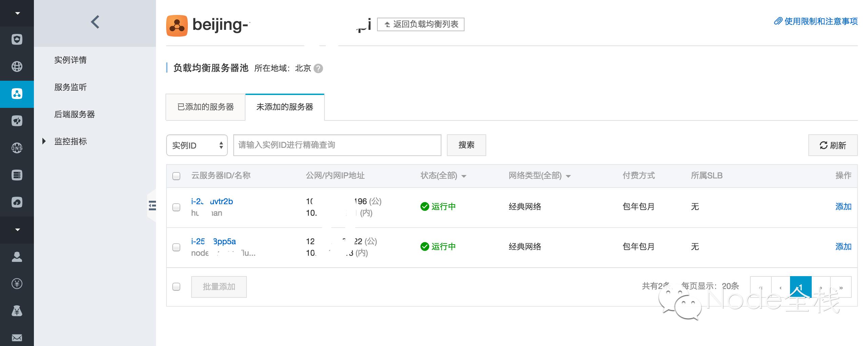Screen dimensions: 868x346
Task: Open 使用限制和注意事项 link
Action: (816, 21)
